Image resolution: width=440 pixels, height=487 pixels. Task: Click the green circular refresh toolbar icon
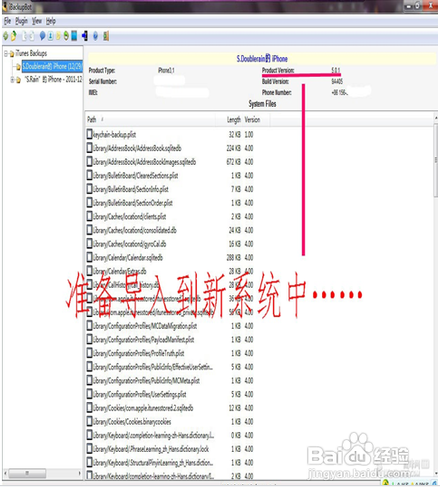pyautogui.click(x=66, y=36)
